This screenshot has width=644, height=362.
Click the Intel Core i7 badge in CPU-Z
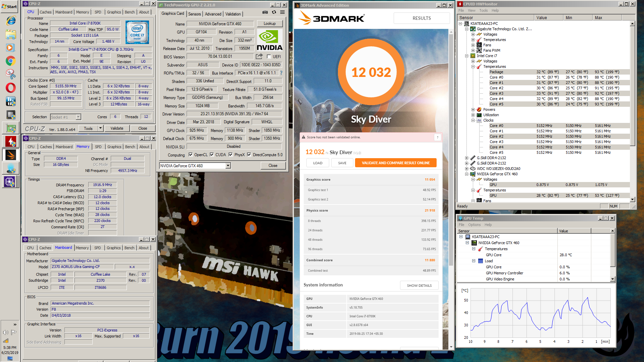point(137,32)
